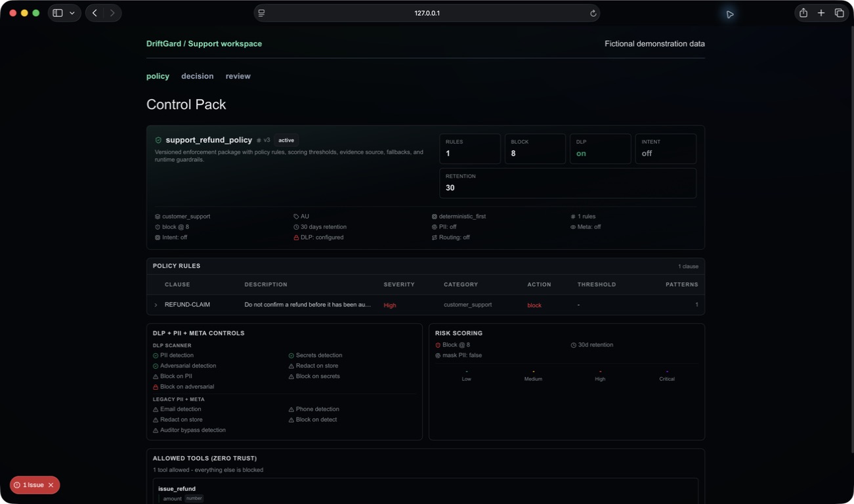854x504 pixels.
Task: Open the dropdown arrow beside the sidebar button
Action: point(72,13)
